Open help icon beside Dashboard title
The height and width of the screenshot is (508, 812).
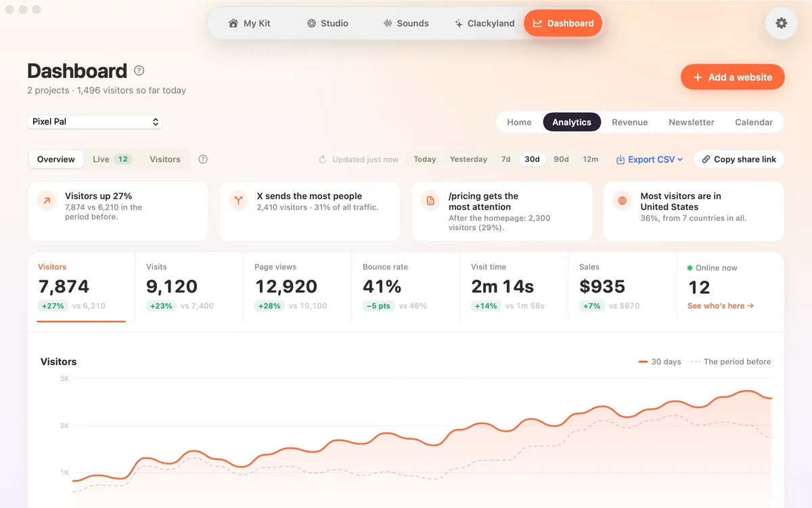[x=139, y=70]
